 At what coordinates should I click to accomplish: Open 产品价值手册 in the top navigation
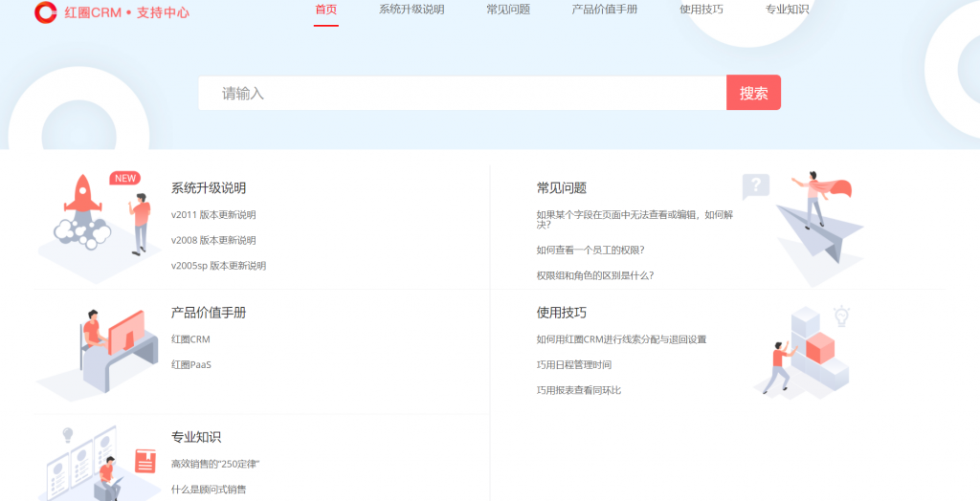coord(605,10)
